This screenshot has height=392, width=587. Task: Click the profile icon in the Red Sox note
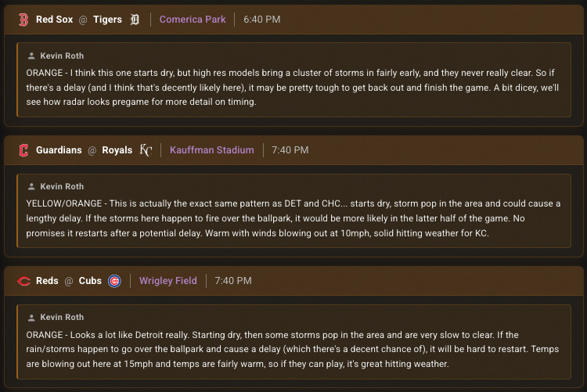pos(31,56)
